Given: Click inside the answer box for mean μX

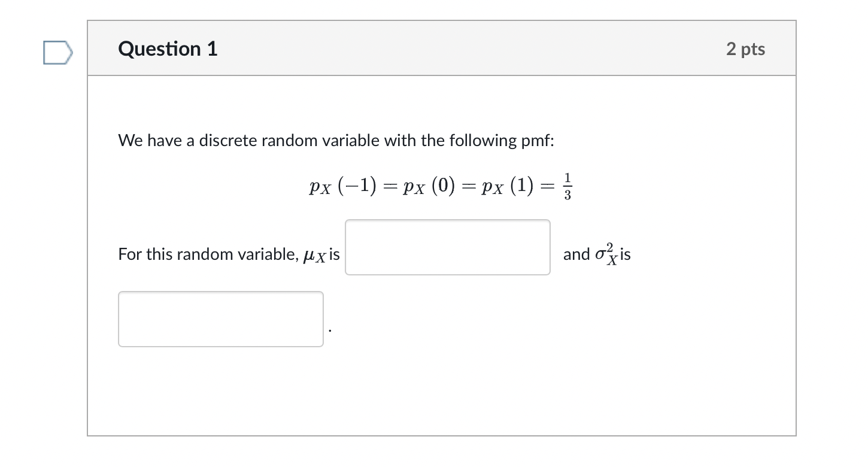Looking at the screenshot, I should [x=447, y=247].
